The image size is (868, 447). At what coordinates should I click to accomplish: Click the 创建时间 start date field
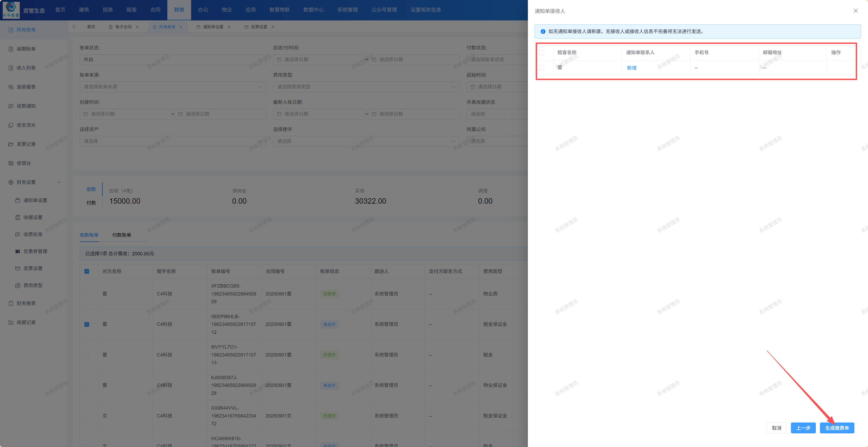(126, 114)
